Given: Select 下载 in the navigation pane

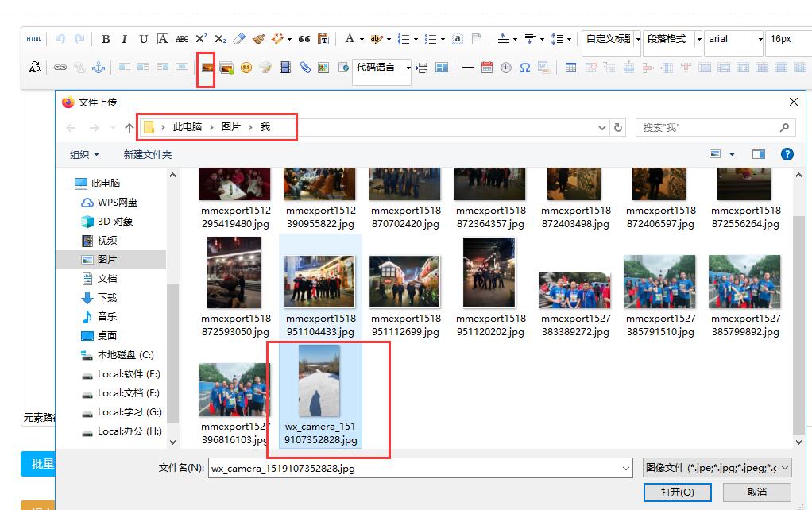Looking at the screenshot, I should (x=107, y=297).
